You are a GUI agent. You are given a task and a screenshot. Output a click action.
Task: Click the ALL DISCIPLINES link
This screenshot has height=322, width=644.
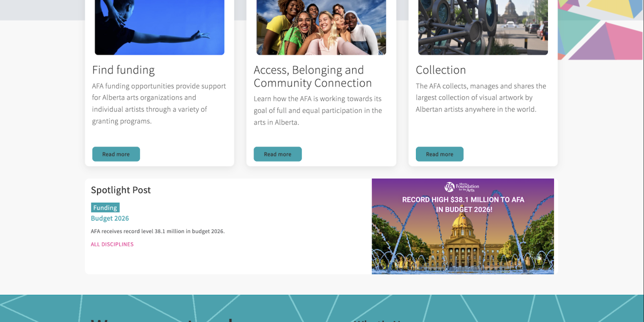[112, 245]
